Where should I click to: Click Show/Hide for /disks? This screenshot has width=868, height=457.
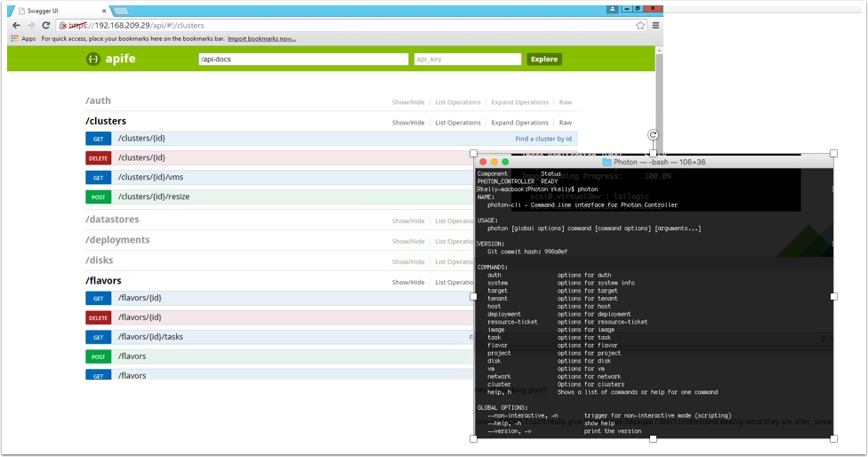click(x=408, y=262)
